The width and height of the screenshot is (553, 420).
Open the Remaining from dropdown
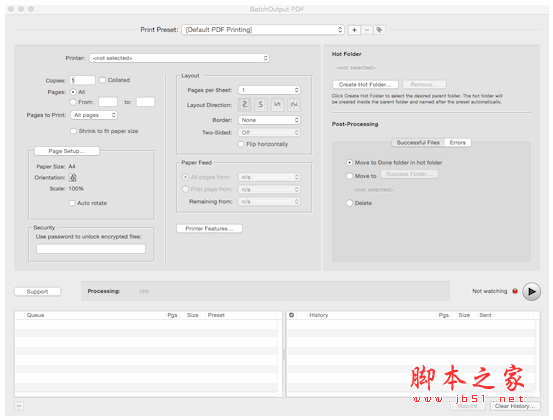pos(269,201)
